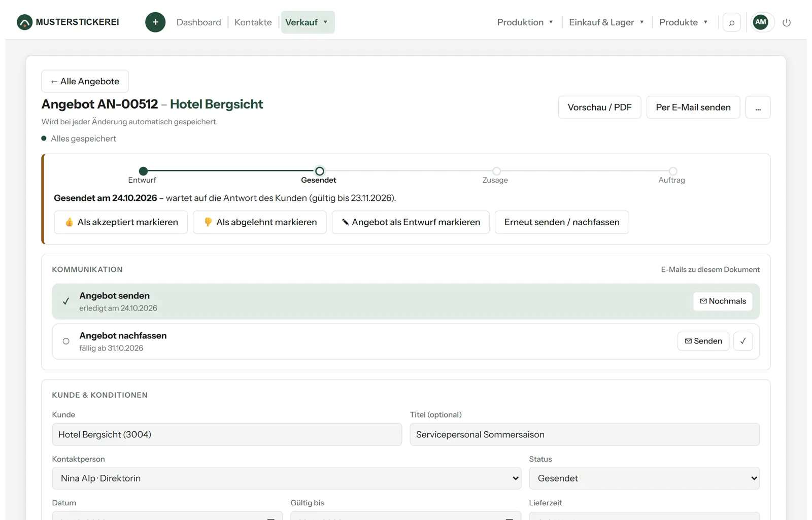Click Per E-Mail senden

pos(693,107)
